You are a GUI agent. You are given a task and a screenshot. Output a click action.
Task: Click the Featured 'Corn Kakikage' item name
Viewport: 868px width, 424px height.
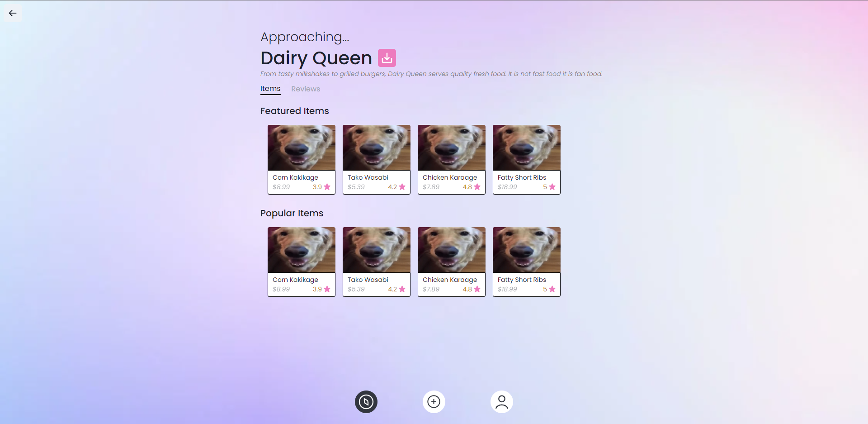(295, 178)
